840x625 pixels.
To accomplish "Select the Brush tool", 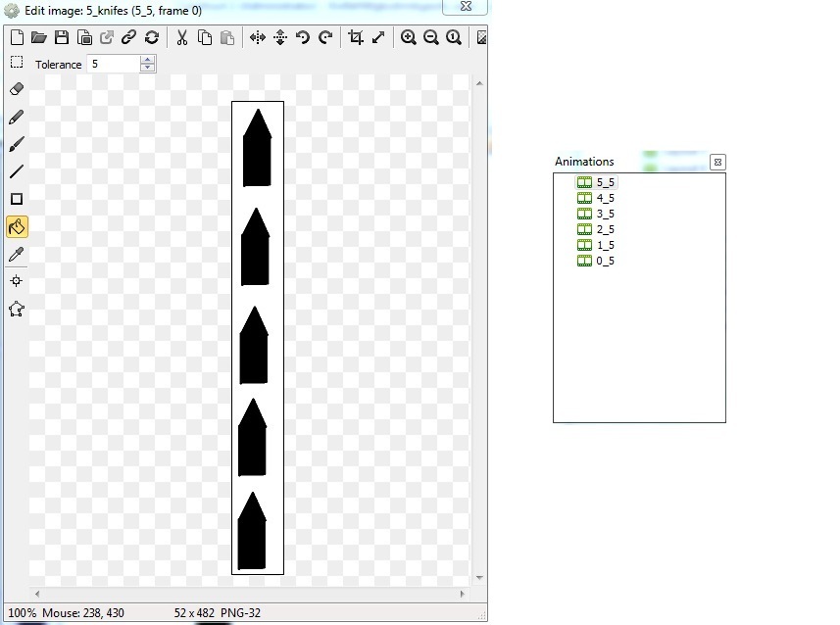I will (16, 144).
